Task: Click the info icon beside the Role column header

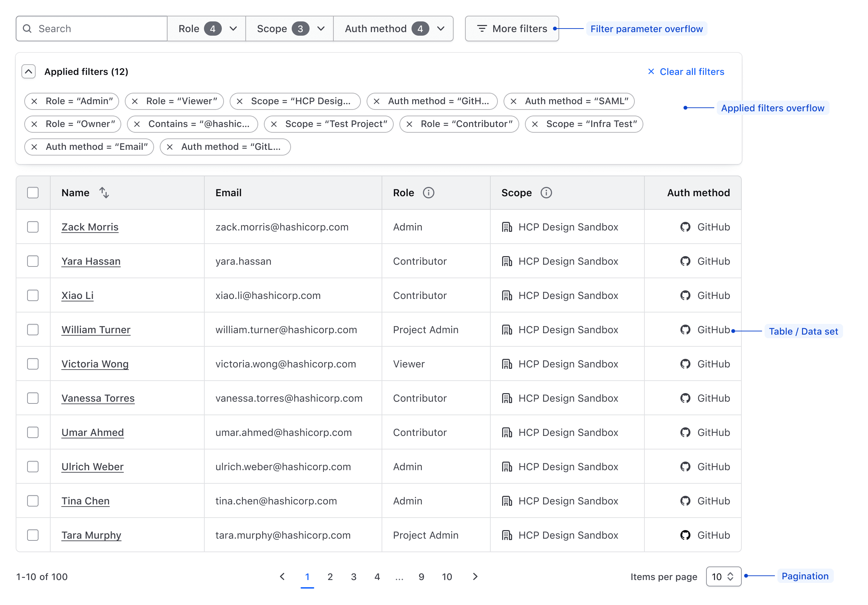Action: [429, 193]
